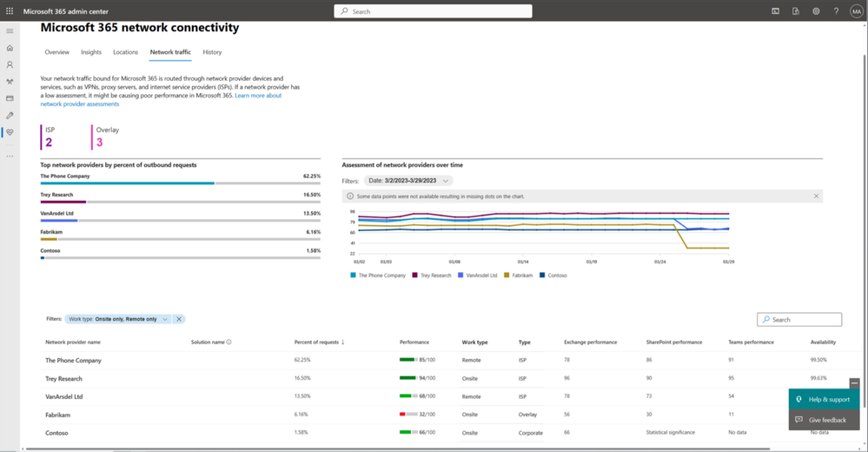The image size is (868, 452).
Task: Remove the Work type filter
Action: pos(179,319)
